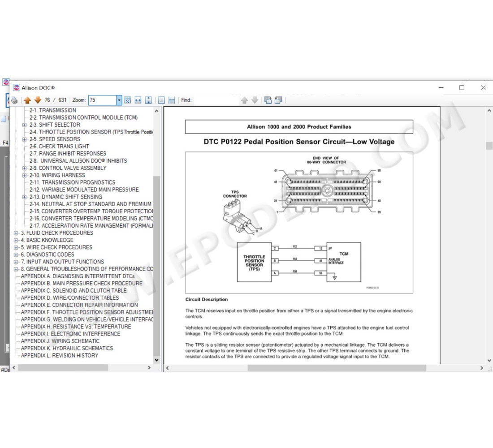Open 2-11. TRANSMISSION PROGNOSTICS
493x448 pixels.
point(72,183)
